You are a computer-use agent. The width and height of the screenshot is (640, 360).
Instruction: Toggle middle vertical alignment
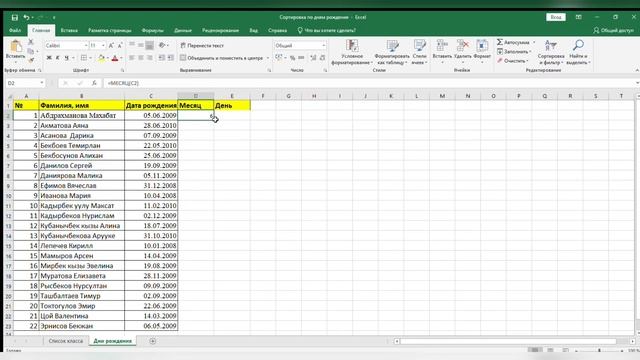[141, 45]
